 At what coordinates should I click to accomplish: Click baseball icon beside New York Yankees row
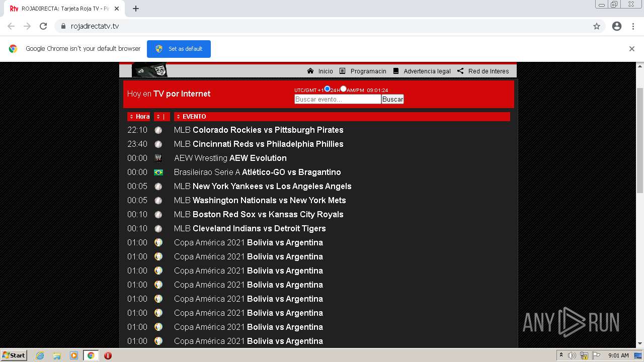[x=158, y=187]
